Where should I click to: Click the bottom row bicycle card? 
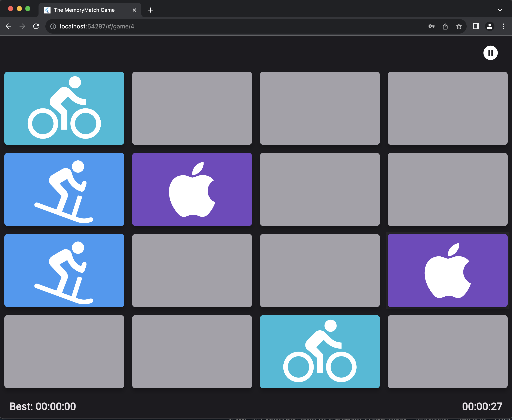[320, 352]
